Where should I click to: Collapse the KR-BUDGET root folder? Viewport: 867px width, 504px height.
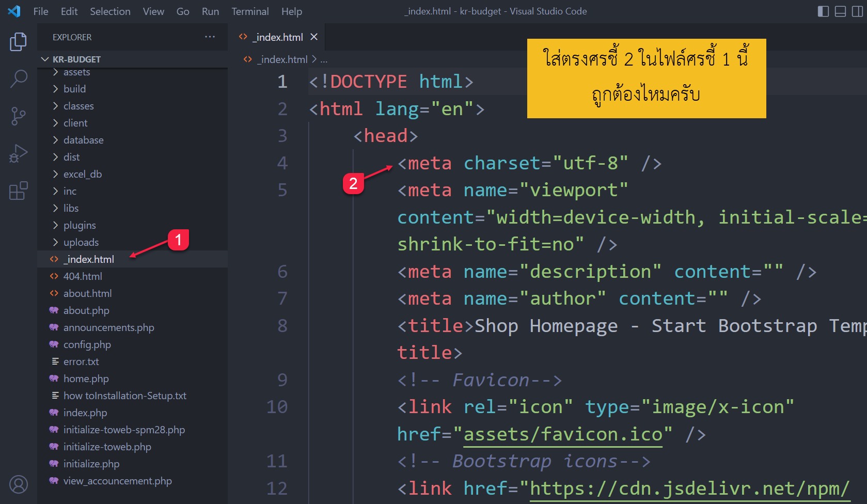45,59
